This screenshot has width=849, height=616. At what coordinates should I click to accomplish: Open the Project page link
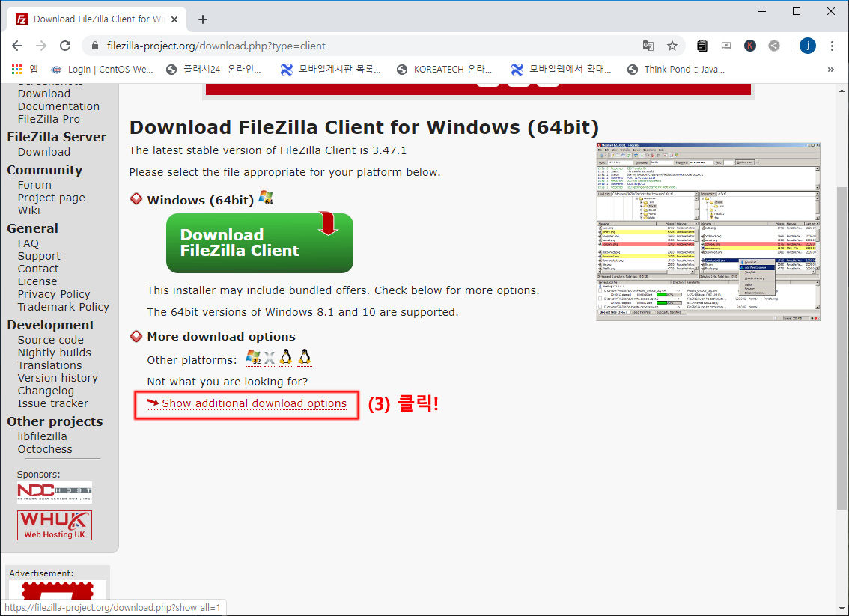coord(52,198)
